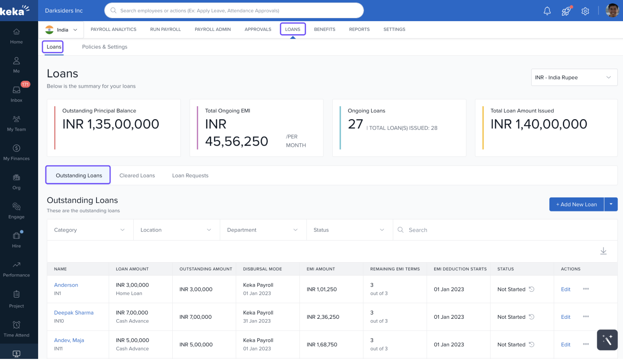Click the rocket icon in header
This screenshot has width=623, height=364.
pos(566,11)
